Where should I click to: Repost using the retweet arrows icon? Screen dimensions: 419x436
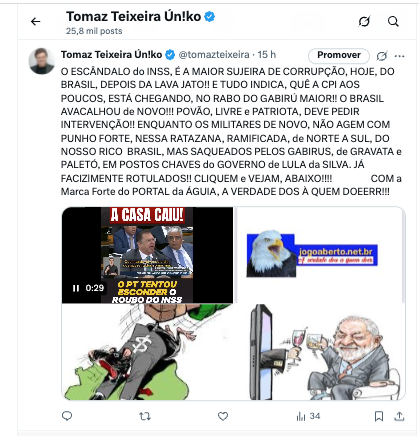coord(145,416)
